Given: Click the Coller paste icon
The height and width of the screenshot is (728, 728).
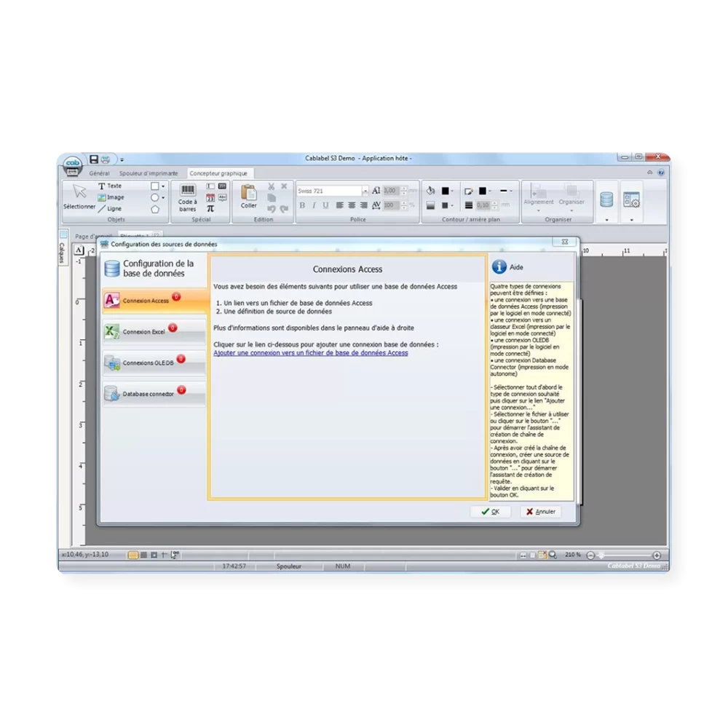Looking at the screenshot, I should click(249, 196).
